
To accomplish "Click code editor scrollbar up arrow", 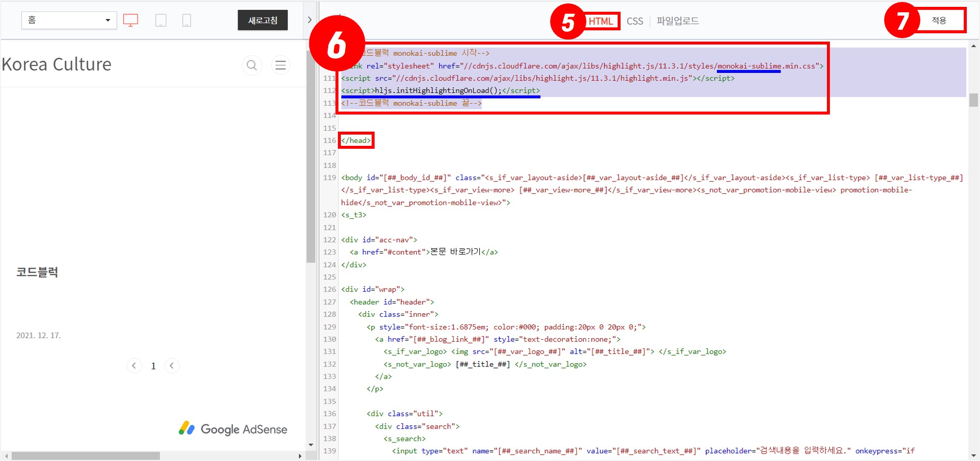I will pyautogui.click(x=974, y=46).
